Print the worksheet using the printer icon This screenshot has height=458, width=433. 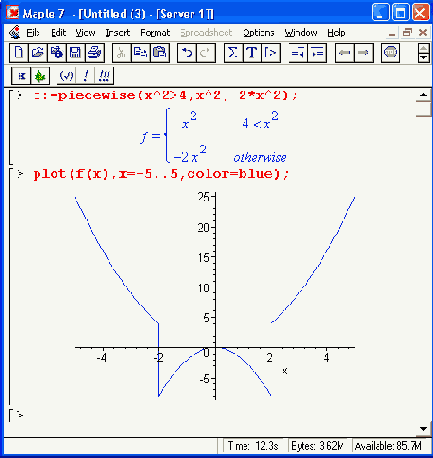pos(95,53)
